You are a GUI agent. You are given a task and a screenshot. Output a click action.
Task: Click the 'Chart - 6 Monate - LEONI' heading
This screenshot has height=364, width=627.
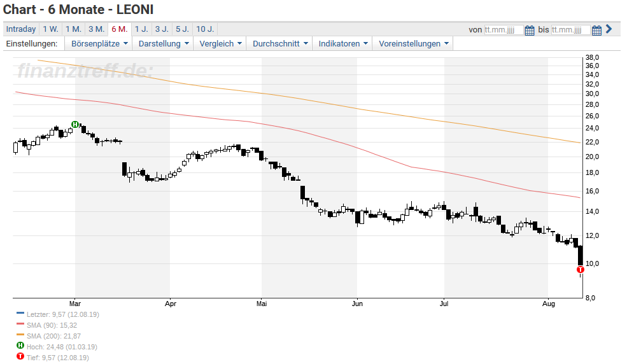78,9
